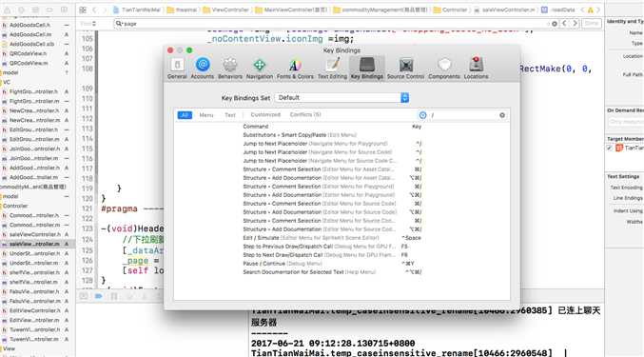This screenshot has width=644, height=357.
Task: Select the Edit / Simulate command row
Action: point(333,238)
